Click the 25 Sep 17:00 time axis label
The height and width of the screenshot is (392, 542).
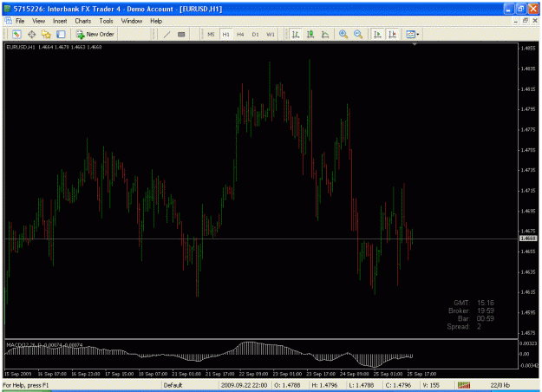[x=421, y=374]
